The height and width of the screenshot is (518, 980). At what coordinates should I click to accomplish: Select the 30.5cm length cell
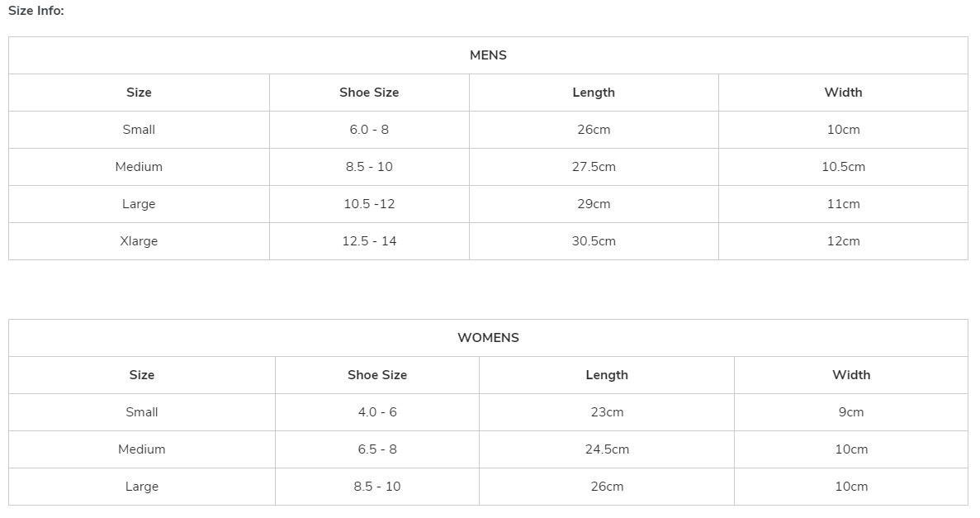(x=594, y=241)
